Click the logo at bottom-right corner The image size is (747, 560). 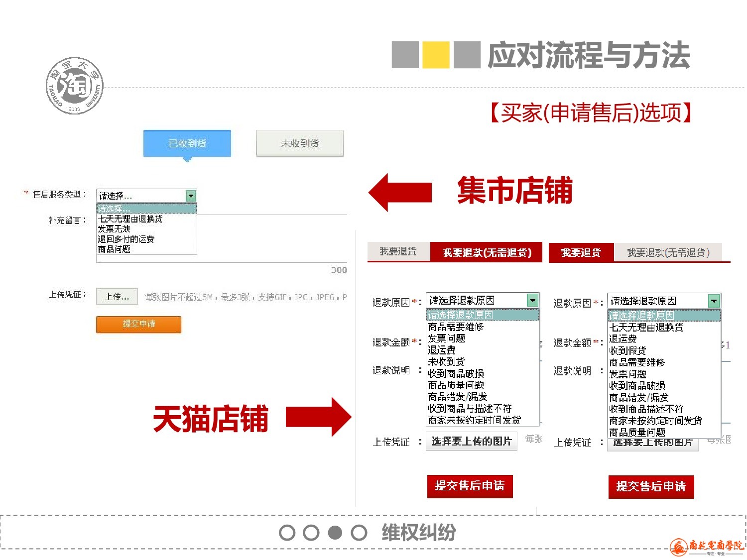tap(706, 547)
